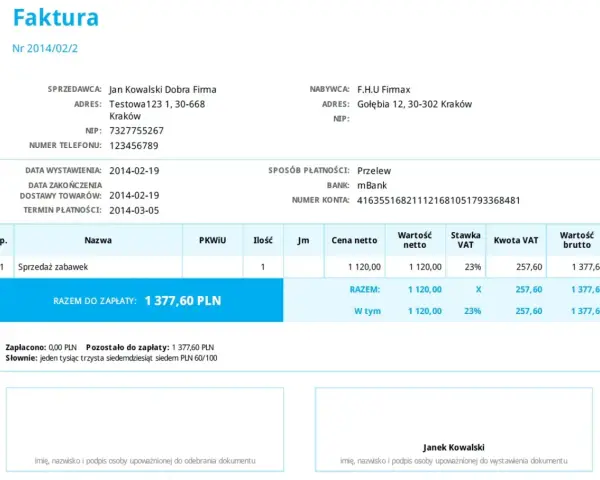Click the 23% VAT rate in the item row
The width and height of the screenshot is (600, 480).
tap(473, 267)
